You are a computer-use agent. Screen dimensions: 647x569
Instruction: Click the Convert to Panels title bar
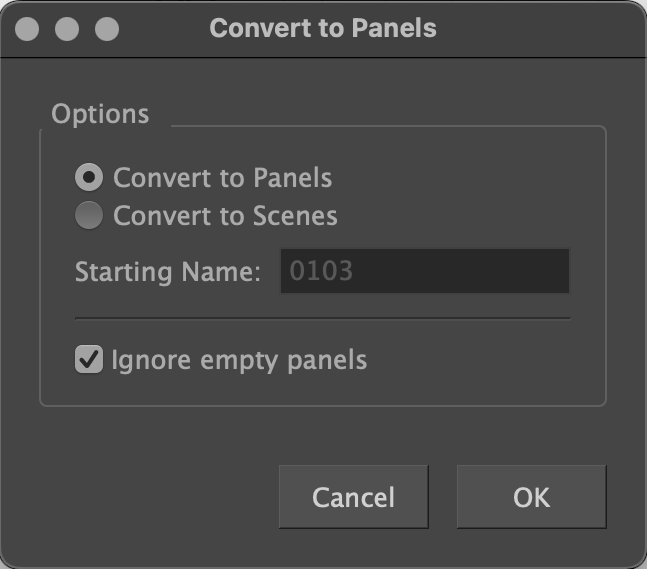pos(323,28)
